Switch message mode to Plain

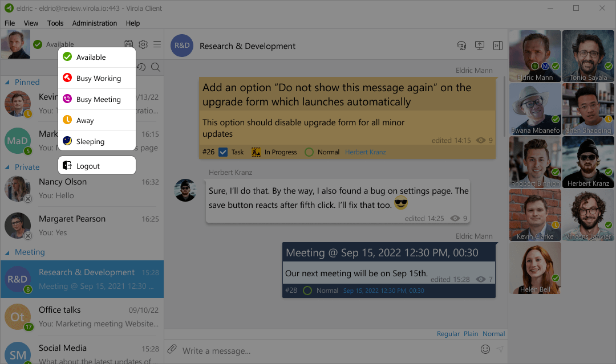pos(471,333)
